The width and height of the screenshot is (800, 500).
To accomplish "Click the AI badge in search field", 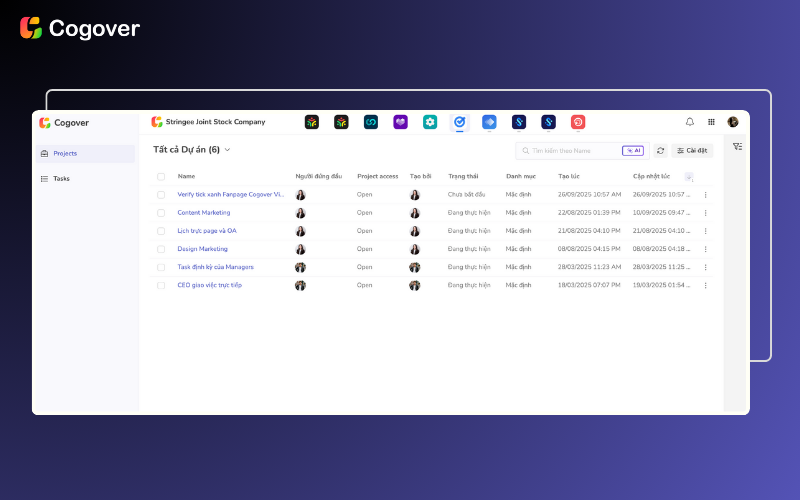I will coord(632,151).
